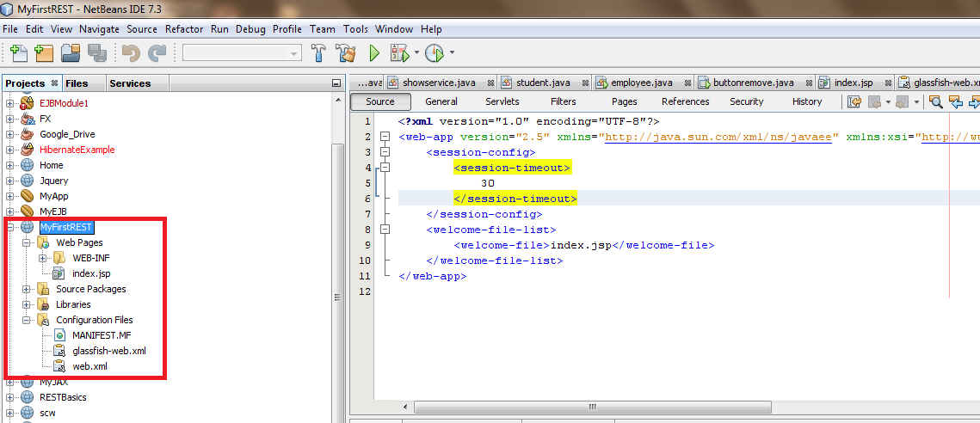Click the New File toolbar icon
The height and width of the screenshot is (423, 980).
click(19, 53)
